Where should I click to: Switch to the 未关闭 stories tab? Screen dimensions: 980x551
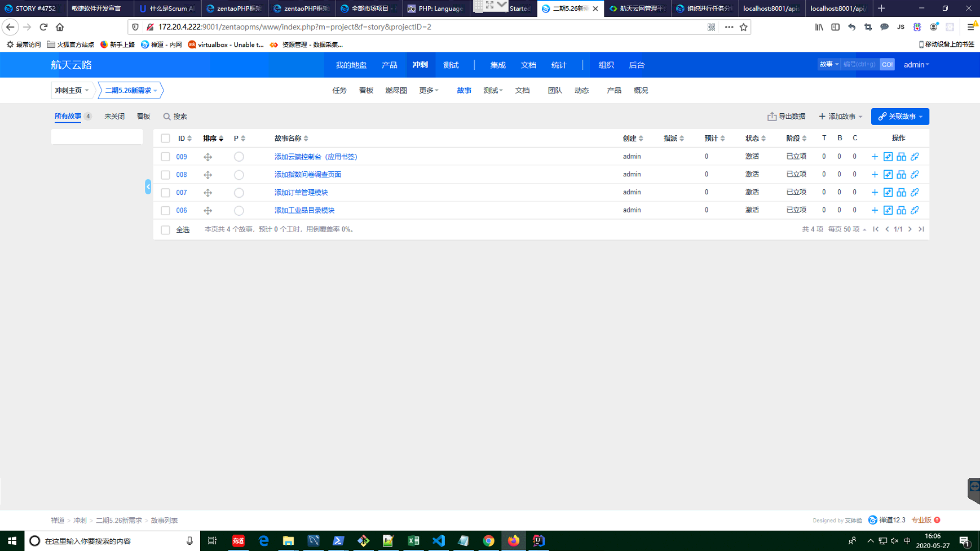tap(114, 117)
